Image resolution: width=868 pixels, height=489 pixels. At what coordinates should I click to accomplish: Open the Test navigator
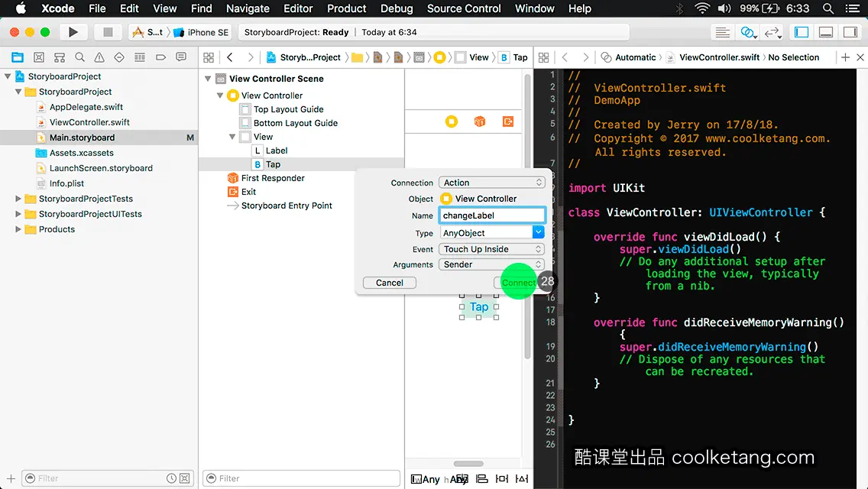[119, 57]
